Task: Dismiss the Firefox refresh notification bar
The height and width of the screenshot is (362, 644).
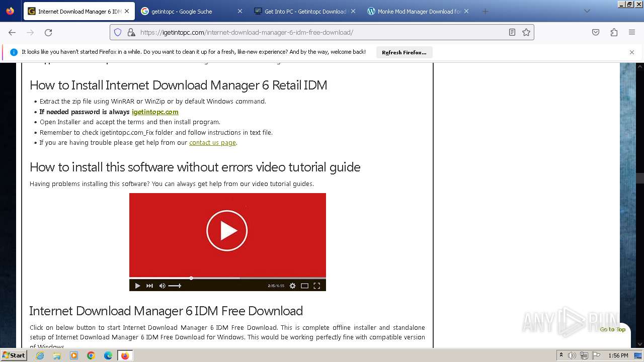Action: 632,52
